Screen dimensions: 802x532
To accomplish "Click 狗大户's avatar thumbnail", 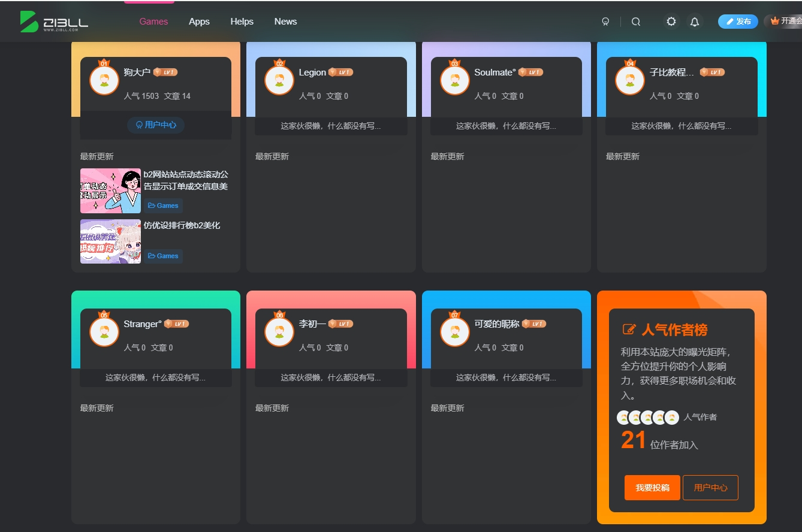I will 103,80.
